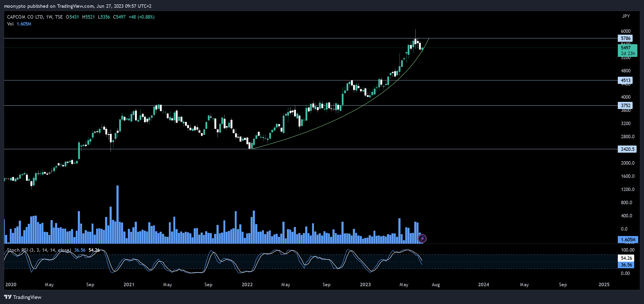Click the 5786 price level label

pos(625,38)
